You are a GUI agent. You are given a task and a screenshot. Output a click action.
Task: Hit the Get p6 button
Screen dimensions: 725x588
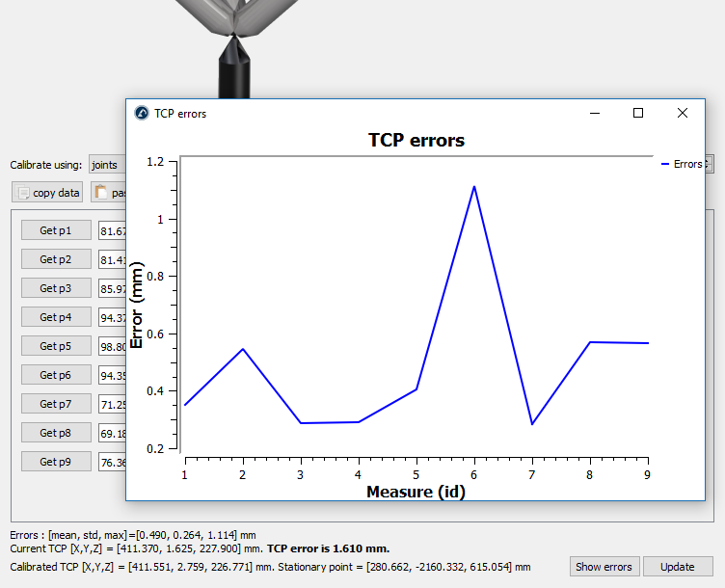coord(56,375)
